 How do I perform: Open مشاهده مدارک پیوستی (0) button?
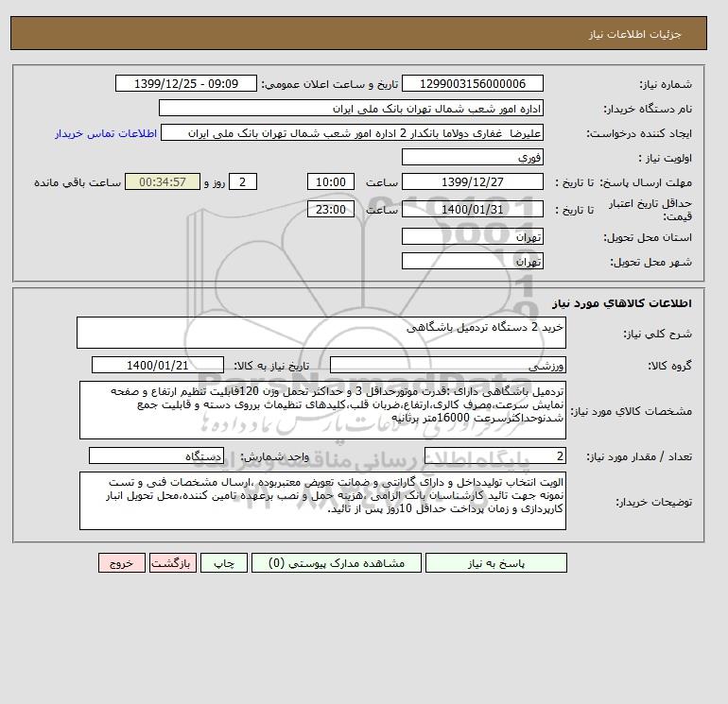(x=337, y=563)
